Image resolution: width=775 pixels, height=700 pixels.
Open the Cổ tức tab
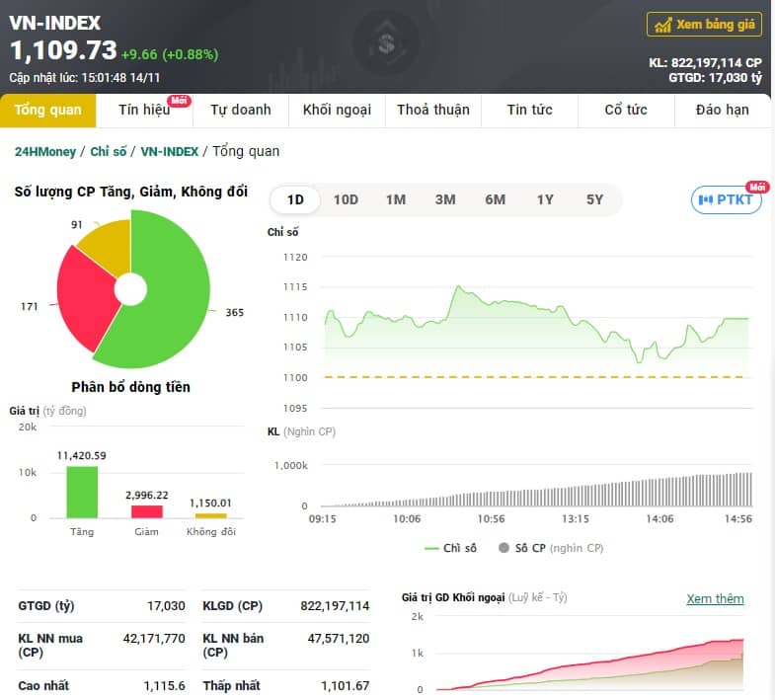coord(626,110)
